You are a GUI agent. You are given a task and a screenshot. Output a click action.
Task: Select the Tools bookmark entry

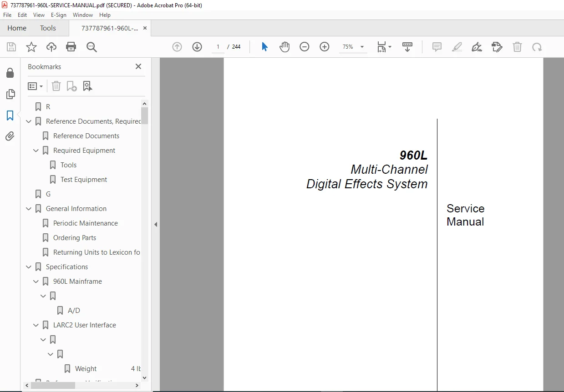point(68,165)
